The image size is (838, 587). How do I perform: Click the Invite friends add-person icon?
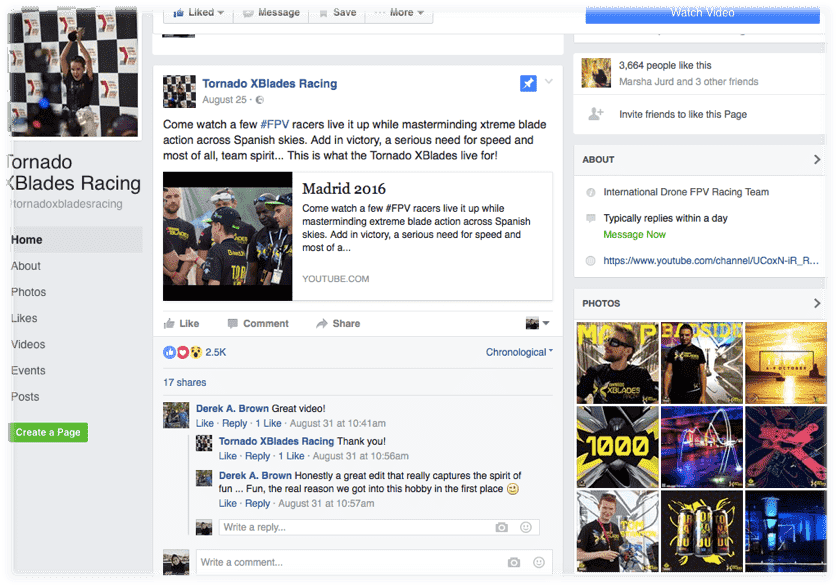point(596,114)
